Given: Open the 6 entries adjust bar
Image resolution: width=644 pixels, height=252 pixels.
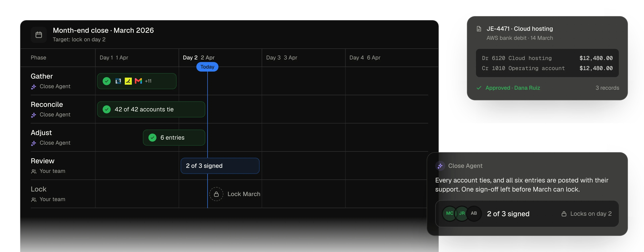Looking at the screenshot, I should (174, 138).
